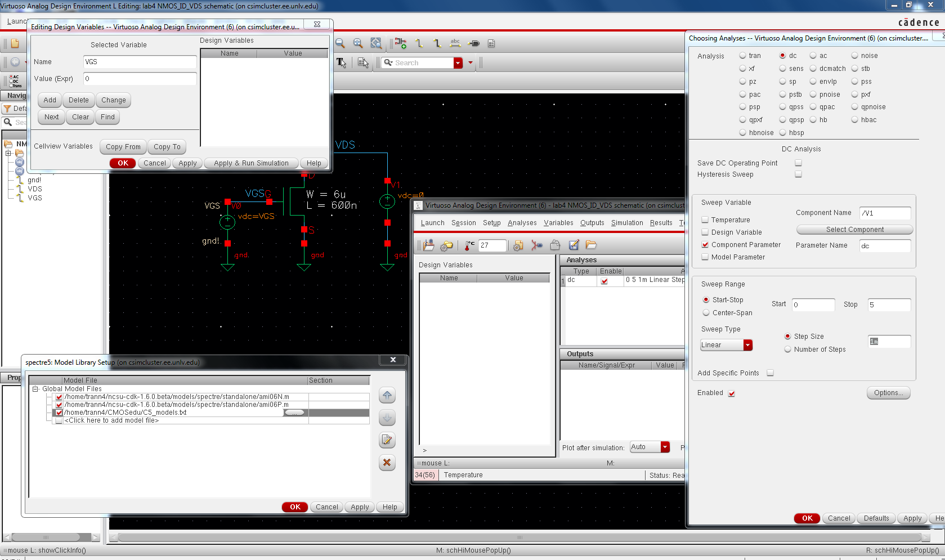Image resolution: width=945 pixels, height=560 pixels.
Task: Click the choose design icon in ADE toolbar
Action: point(429,245)
